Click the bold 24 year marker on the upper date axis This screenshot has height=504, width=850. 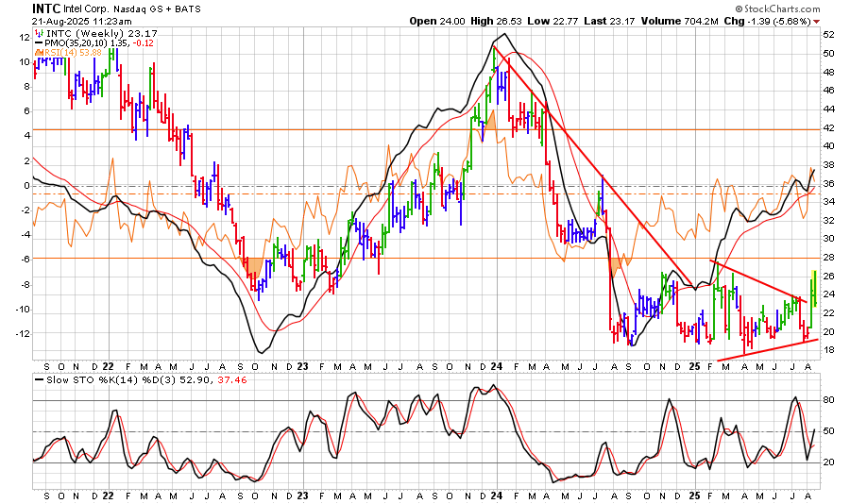click(x=496, y=365)
